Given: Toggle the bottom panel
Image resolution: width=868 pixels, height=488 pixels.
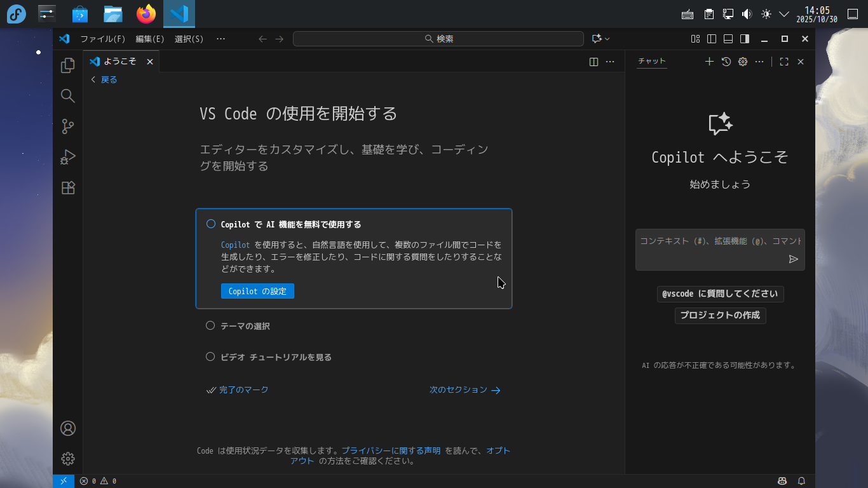Looking at the screenshot, I should 728,39.
